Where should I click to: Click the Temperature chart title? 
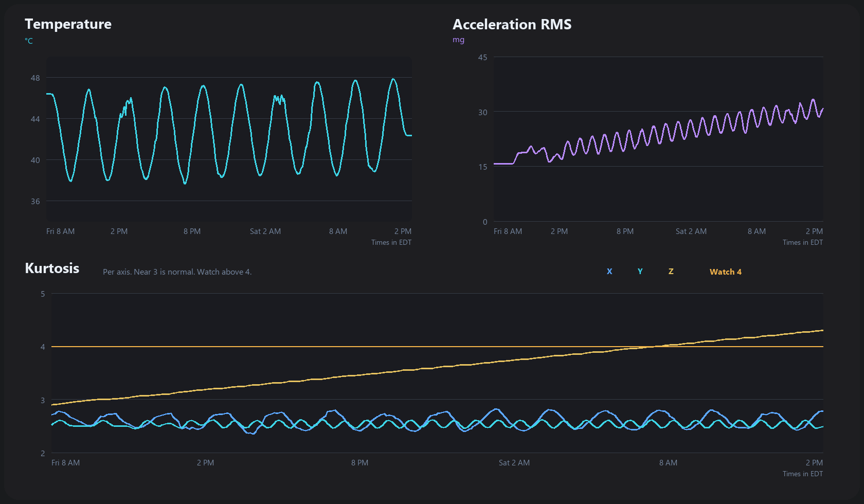[68, 24]
